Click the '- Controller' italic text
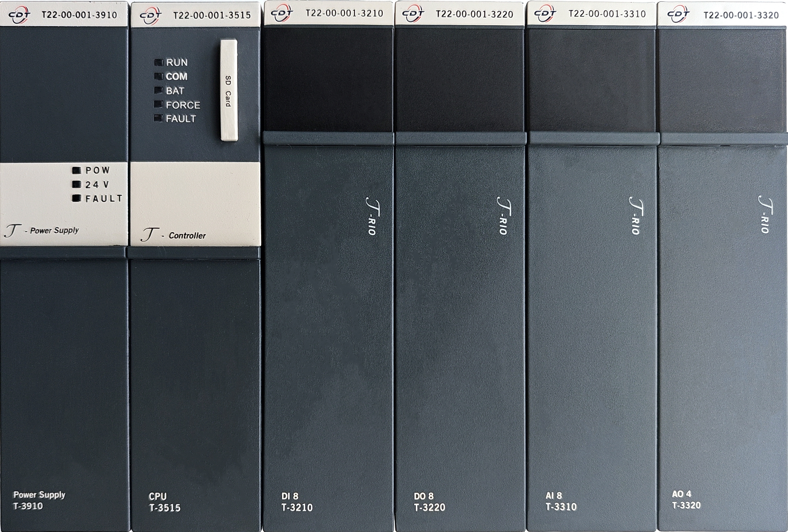This screenshot has height=532, width=788. [183, 236]
